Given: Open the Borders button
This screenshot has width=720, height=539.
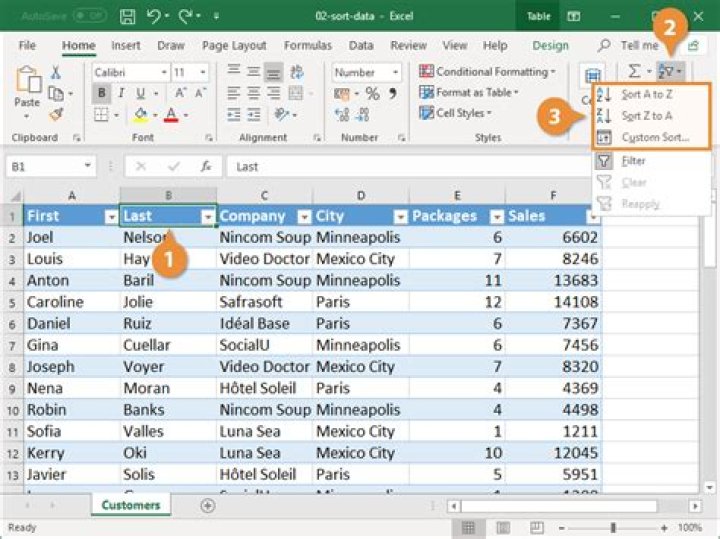Looking at the screenshot, I should pyautogui.click(x=101, y=115).
